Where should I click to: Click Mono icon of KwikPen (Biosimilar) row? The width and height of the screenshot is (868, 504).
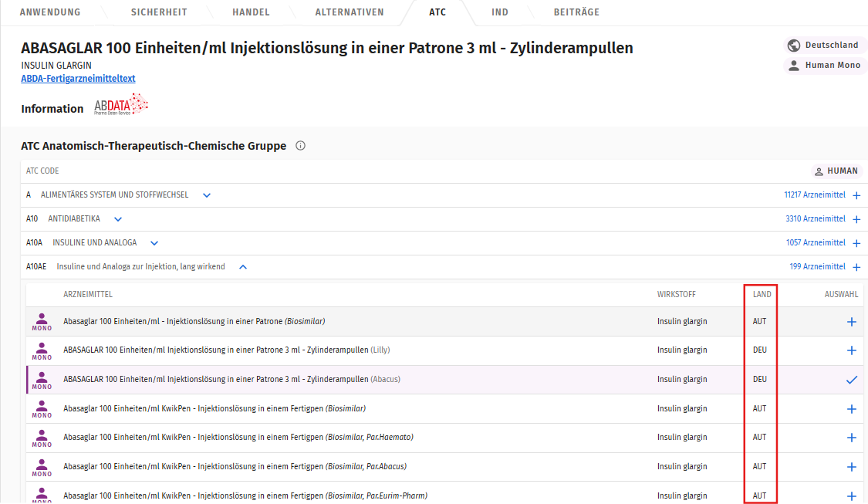click(42, 409)
